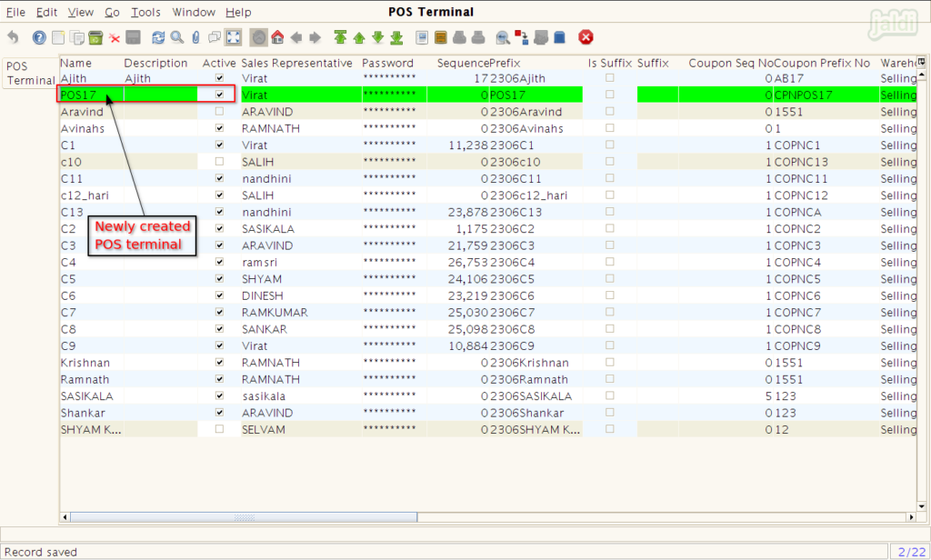Jump to the last record icon
The height and width of the screenshot is (560, 931).
[x=396, y=38]
